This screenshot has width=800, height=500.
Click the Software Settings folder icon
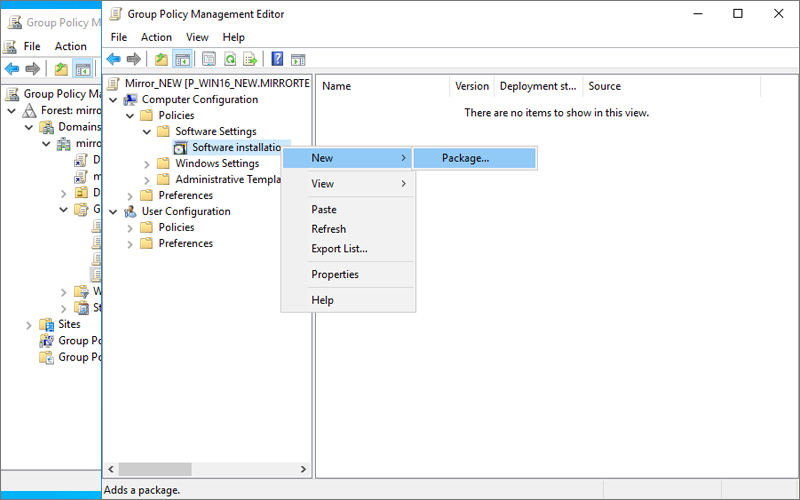point(163,132)
